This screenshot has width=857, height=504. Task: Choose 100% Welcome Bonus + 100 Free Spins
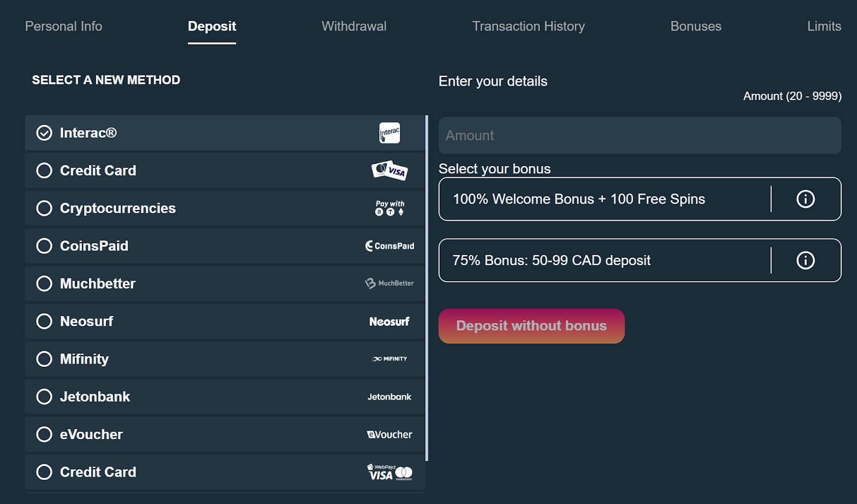(605, 199)
